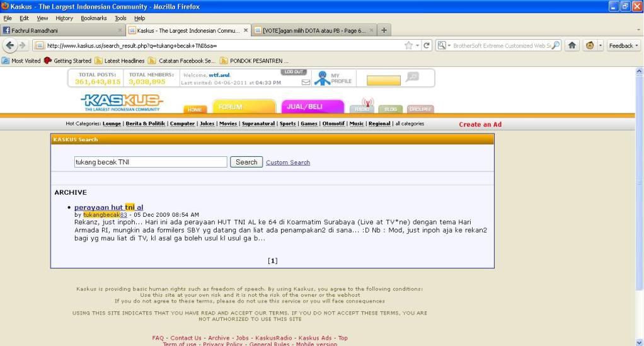Open the Bookmarks menu

pyautogui.click(x=94, y=18)
